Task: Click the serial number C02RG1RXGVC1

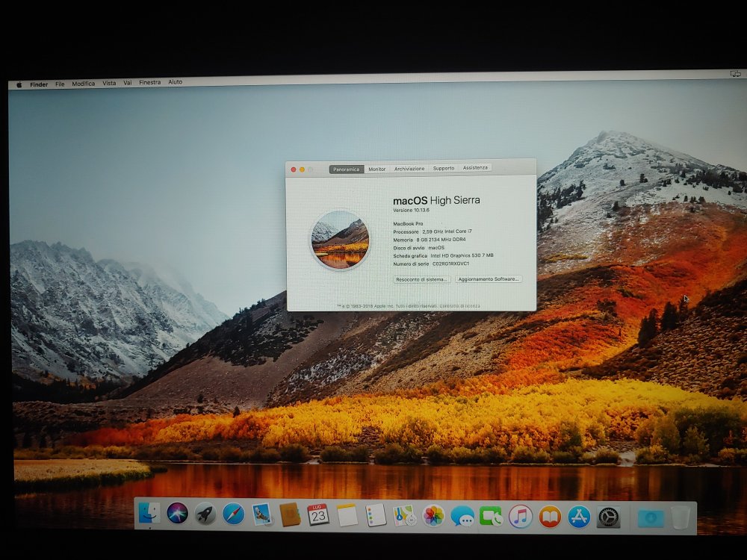Action: tap(450, 264)
